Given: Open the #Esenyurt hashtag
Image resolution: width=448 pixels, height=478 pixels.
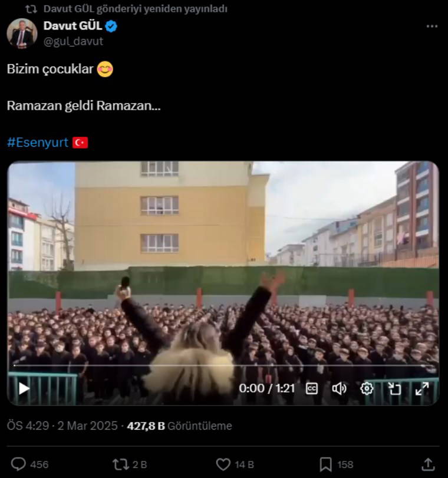Looking at the screenshot, I should coord(38,143).
